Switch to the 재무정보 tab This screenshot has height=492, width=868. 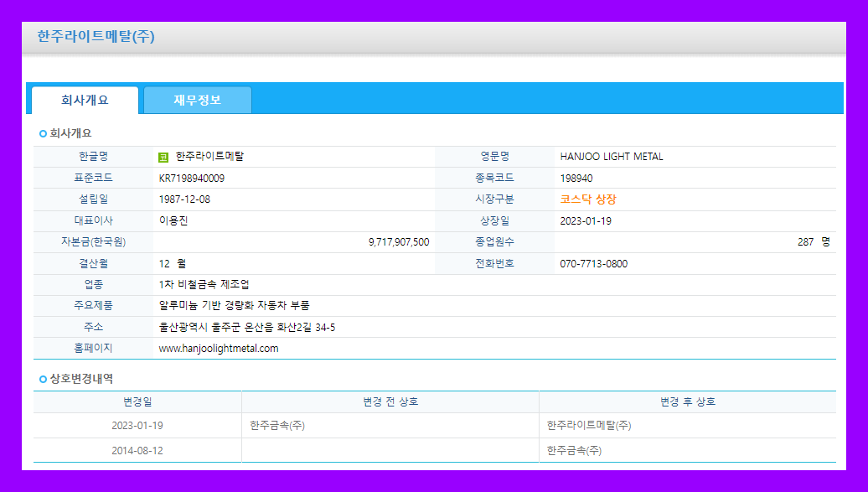(x=198, y=101)
